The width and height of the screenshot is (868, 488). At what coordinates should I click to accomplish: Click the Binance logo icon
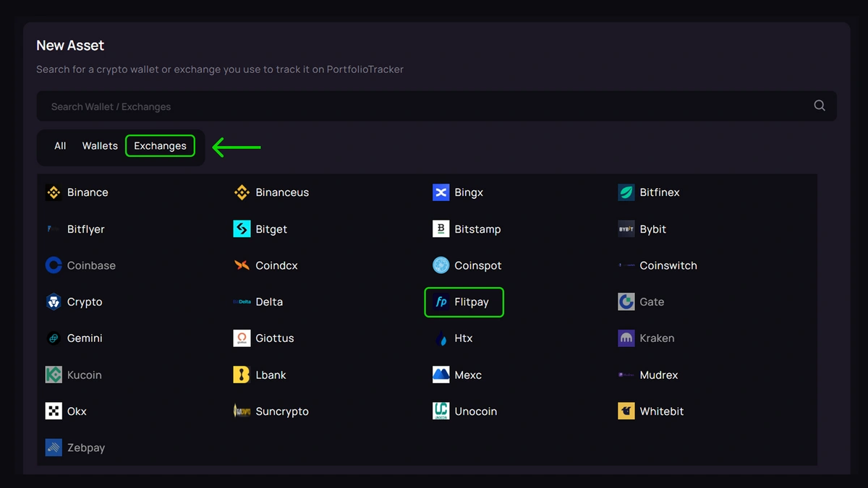click(54, 192)
